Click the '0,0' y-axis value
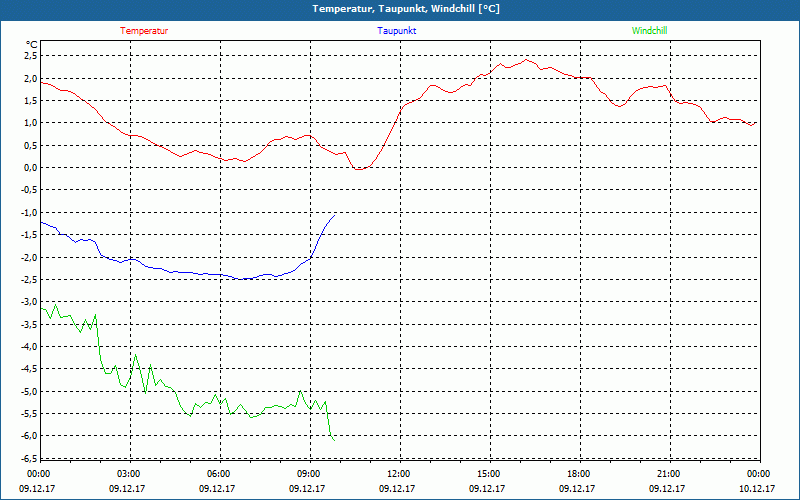The width and height of the screenshot is (800, 500). [31, 167]
